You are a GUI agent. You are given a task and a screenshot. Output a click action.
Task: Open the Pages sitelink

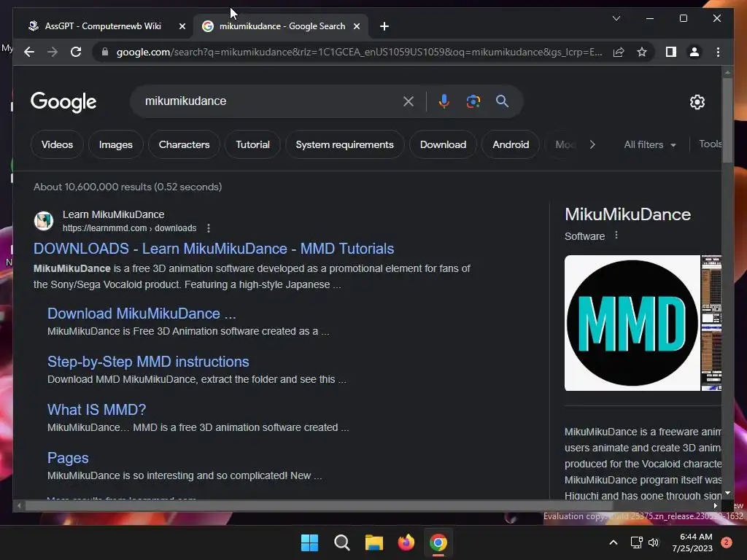click(x=68, y=458)
